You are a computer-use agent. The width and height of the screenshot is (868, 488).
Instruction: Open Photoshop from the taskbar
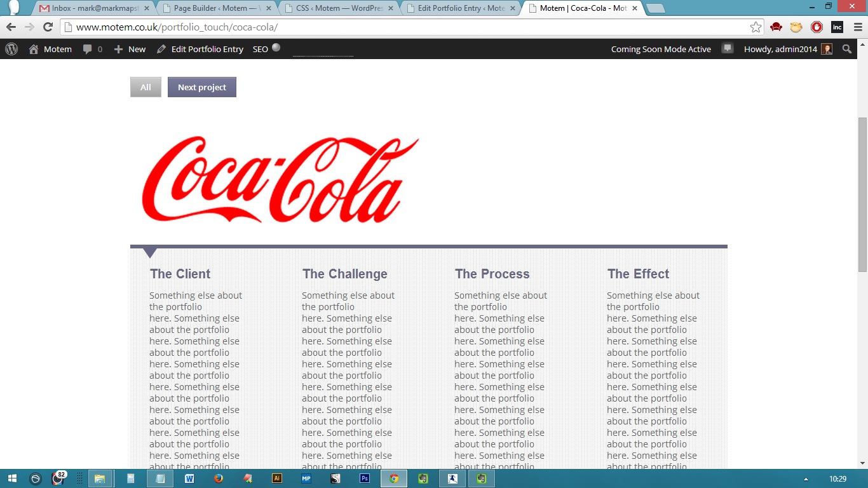[x=365, y=478]
